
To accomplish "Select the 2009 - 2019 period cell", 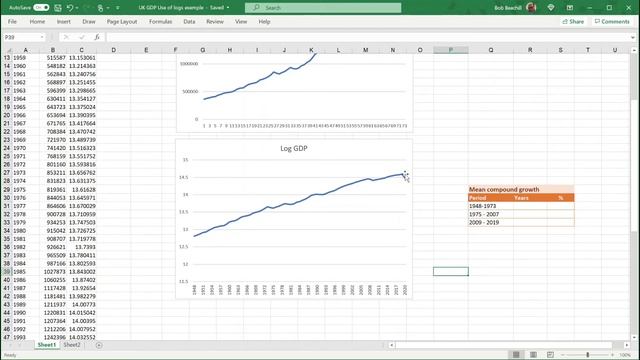I will click(x=491, y=222).
